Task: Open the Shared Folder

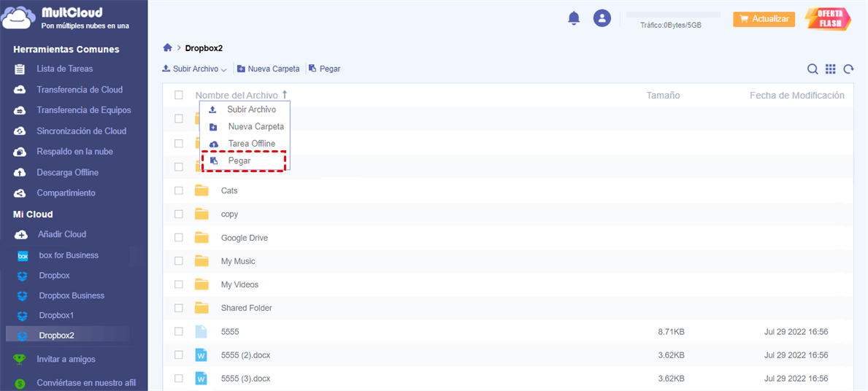Action: coord(246,308)
